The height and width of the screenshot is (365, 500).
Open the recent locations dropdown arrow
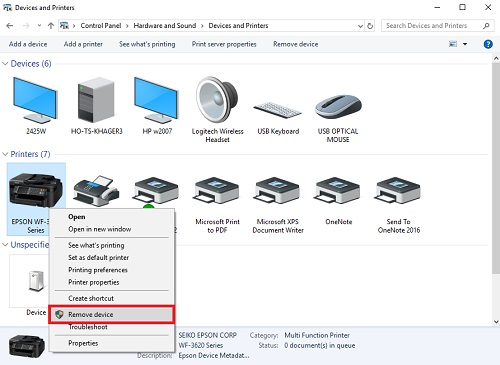click(39, 26)
